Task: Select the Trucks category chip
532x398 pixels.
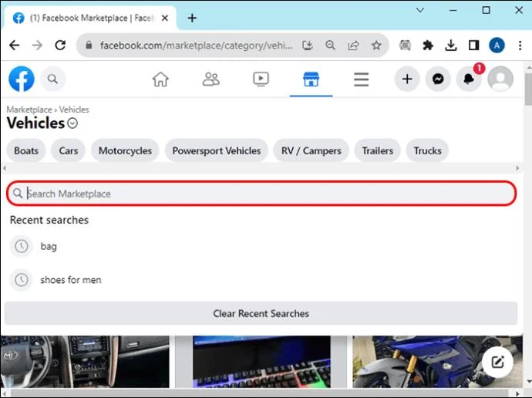Action: tap(427, 150)
